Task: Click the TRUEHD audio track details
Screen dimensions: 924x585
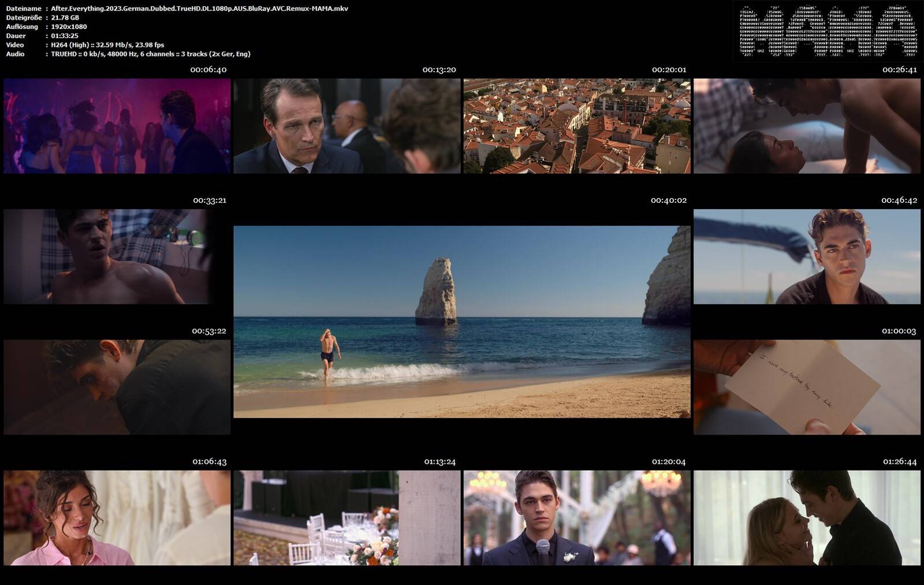Action: (151, 54)
